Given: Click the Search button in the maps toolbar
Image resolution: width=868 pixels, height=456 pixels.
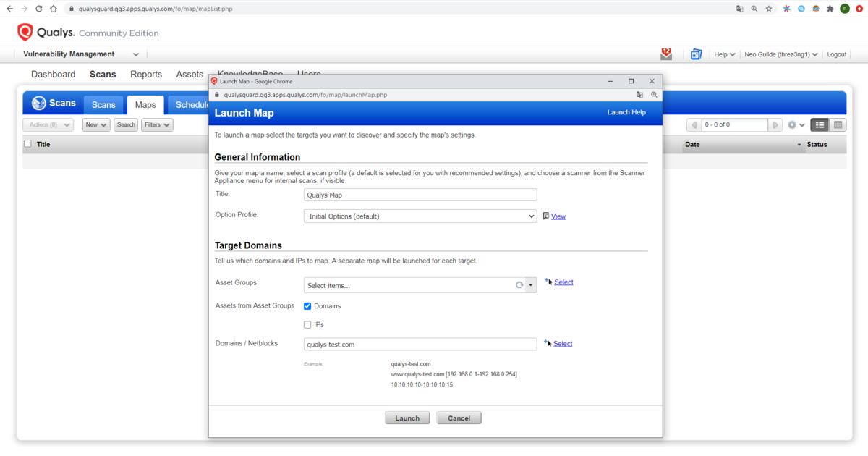Looking at the screenshot, I should point(126,125).
